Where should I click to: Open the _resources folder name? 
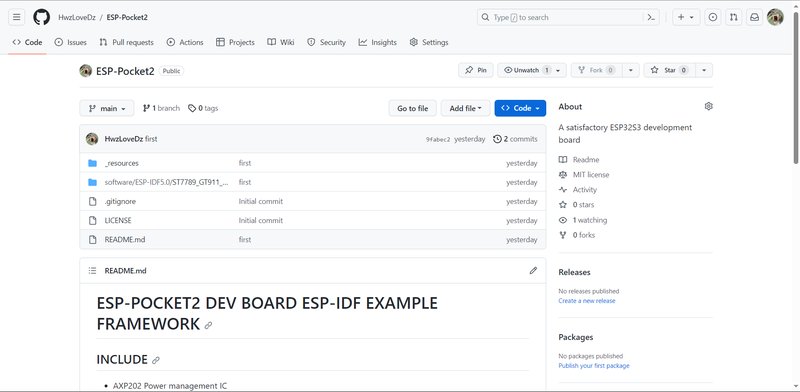tap(121, 163)
